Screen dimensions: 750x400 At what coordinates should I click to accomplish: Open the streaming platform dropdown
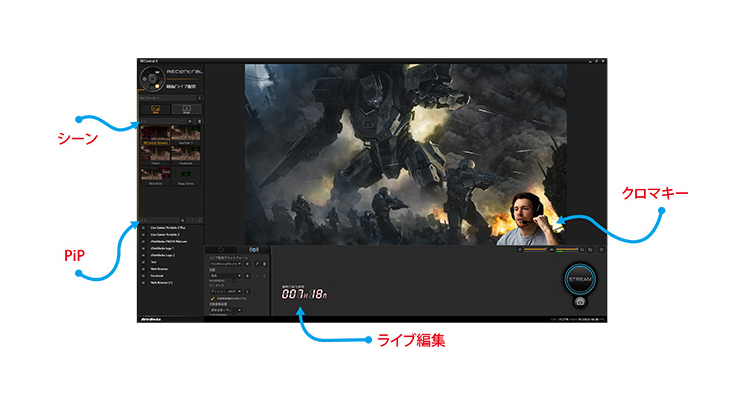[x=225, y=264]
